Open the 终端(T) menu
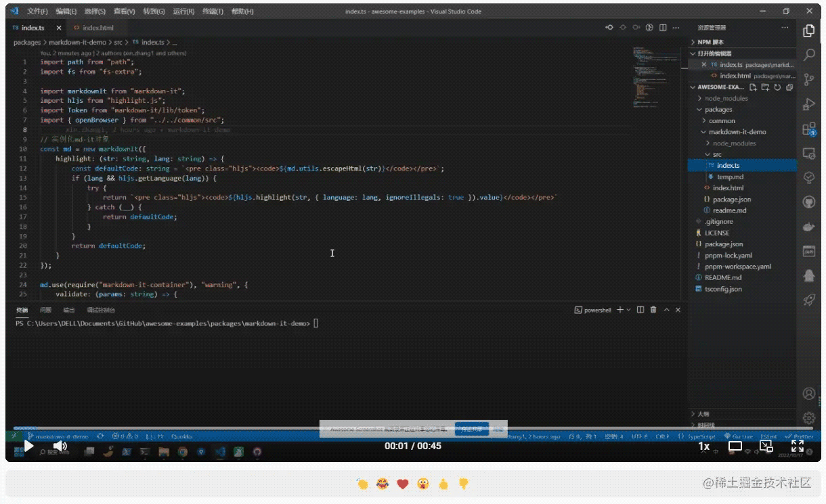Image resolution: width=826 pixels, height=504 pixels. [213, 12]
